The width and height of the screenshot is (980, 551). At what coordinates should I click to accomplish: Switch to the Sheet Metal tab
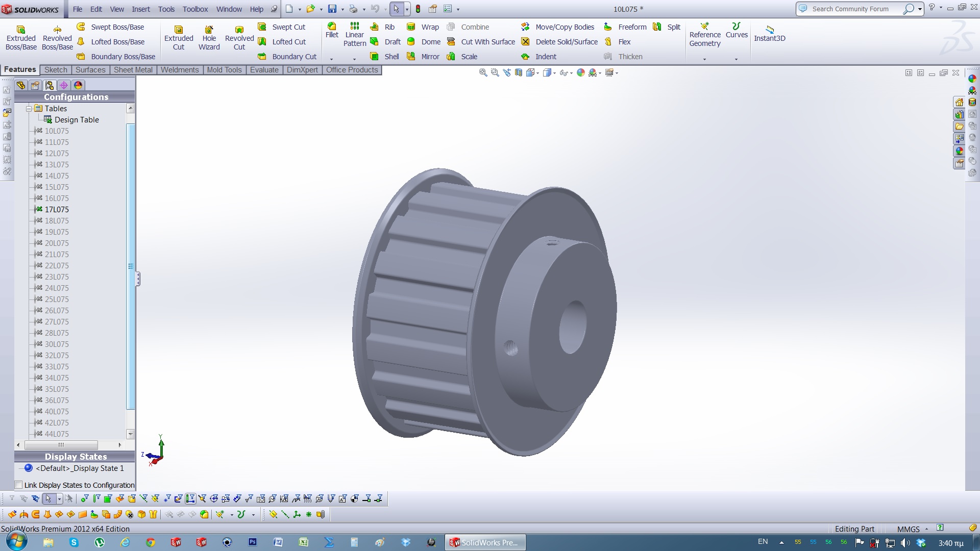tap(133, 70)
